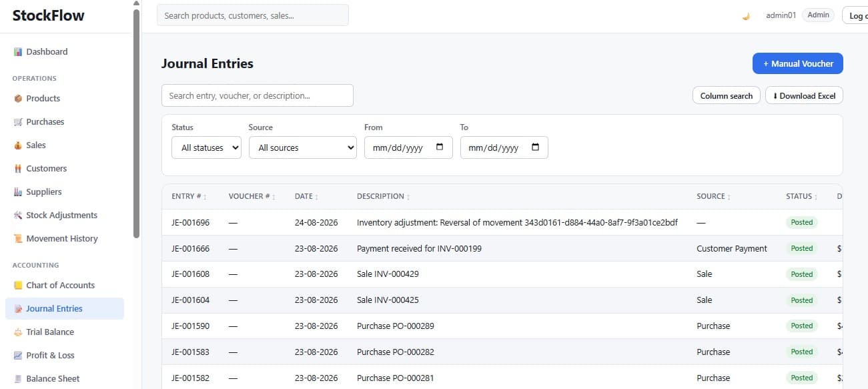Sort table by the Date column arrows
This screenshot has width=868, height=389.
click(x=316, y=197)
